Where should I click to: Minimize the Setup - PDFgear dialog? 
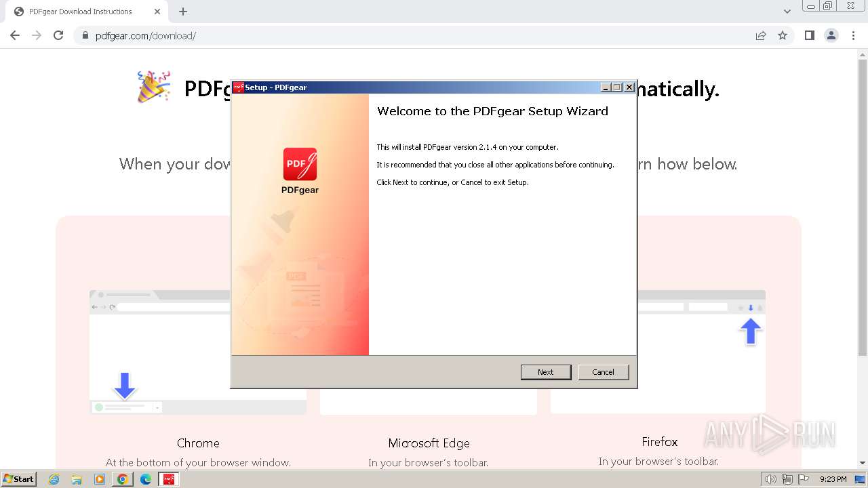point(606,87)
